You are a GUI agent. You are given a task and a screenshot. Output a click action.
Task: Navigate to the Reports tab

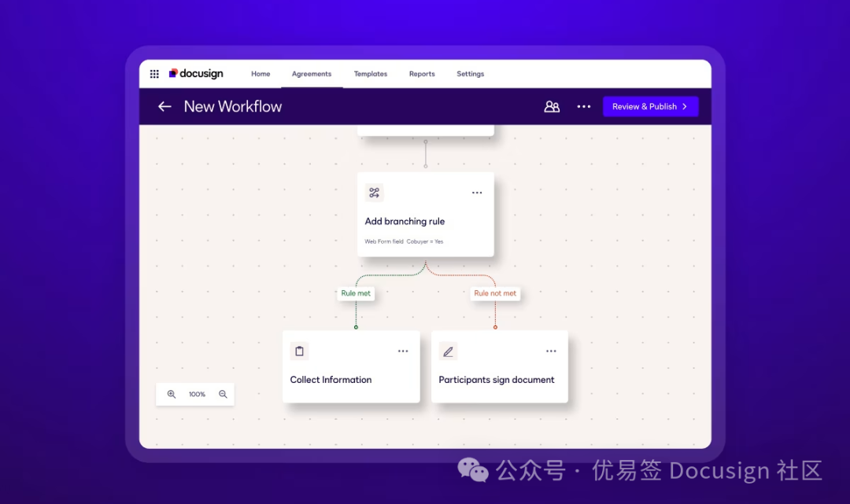(x=422, y=74)
